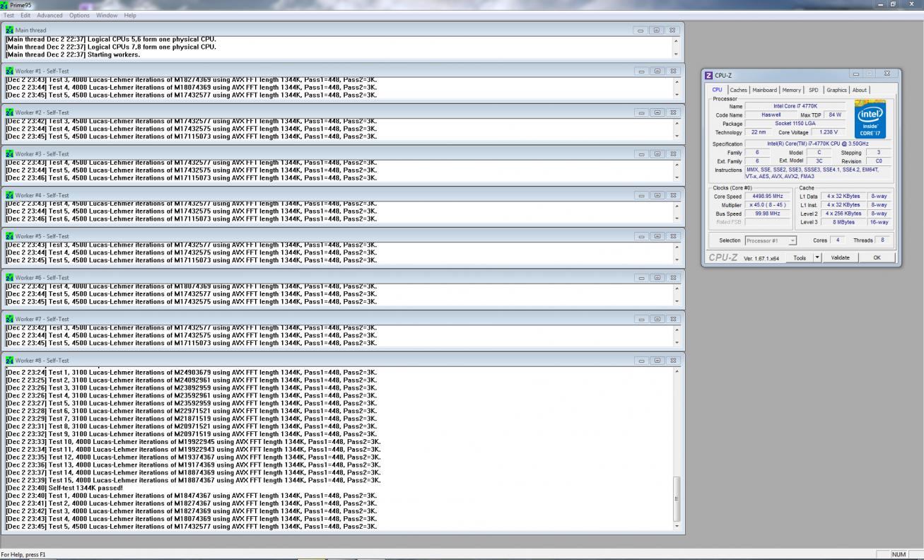Click the Worker #3 window icon
The image size is (924, 560).
click(10, 154)
